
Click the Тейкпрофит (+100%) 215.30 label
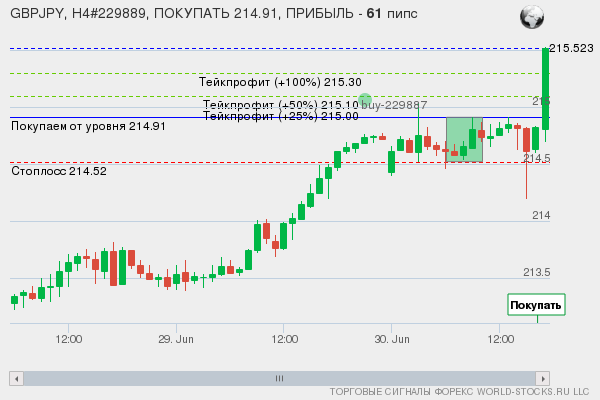(x=280, y=82)
